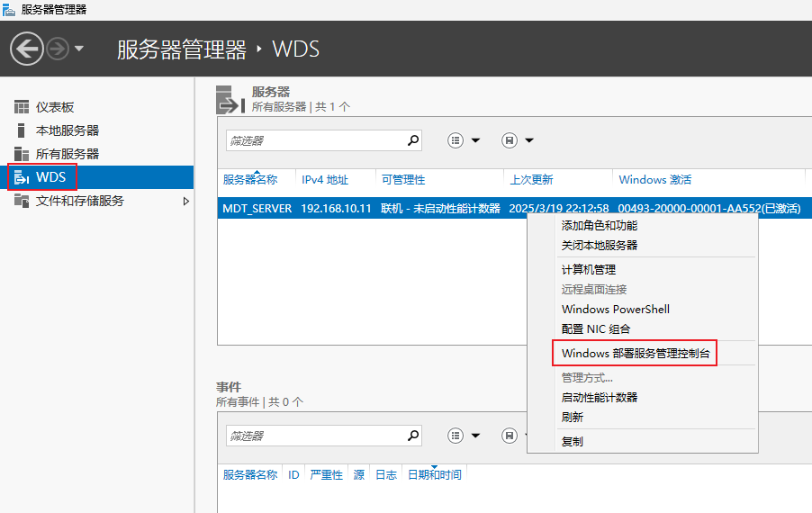Open 文件和存储服务 in the sidebar
812x513 pixels.
pos(80,201)
